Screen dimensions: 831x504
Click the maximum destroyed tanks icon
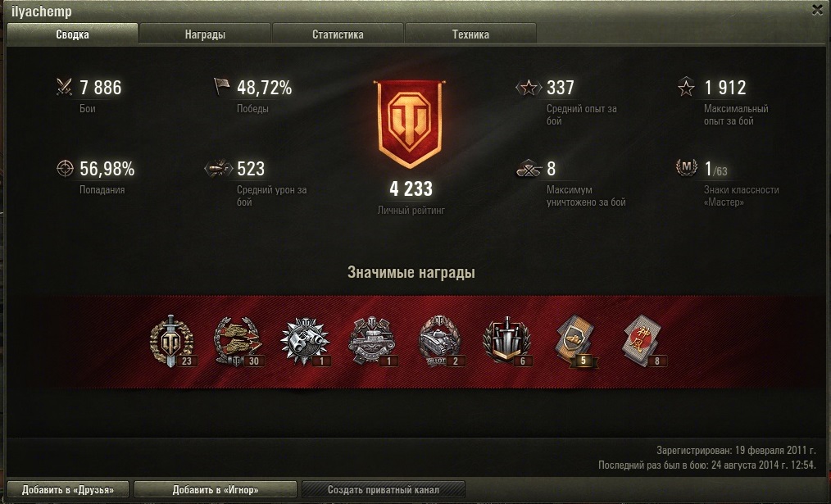529,169
